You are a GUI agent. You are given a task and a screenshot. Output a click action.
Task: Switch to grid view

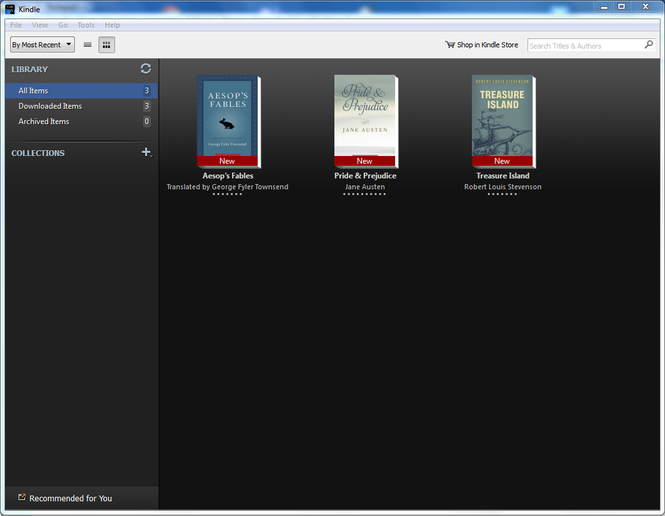[106, 45]
